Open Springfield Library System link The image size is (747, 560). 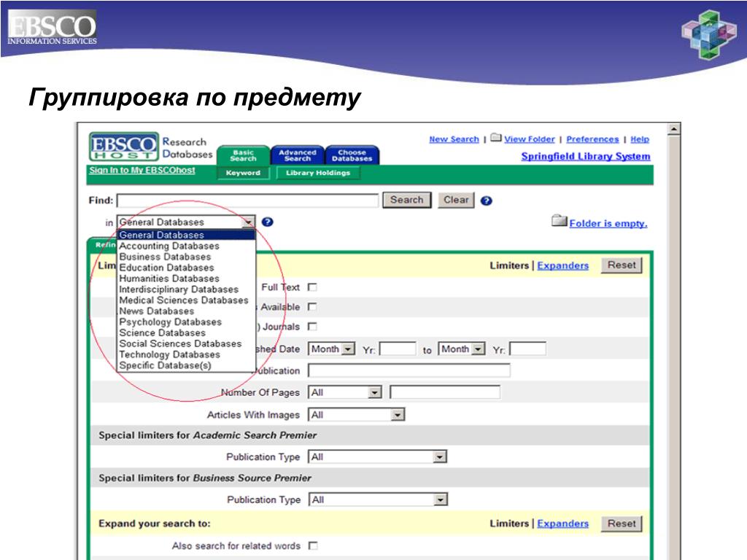[x=586, y=157]
